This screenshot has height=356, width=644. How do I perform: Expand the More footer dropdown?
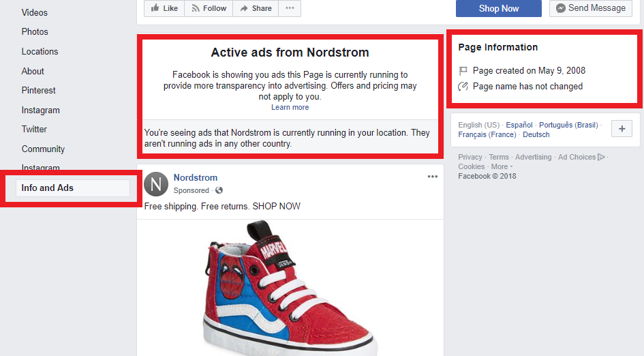coord(502,166)
